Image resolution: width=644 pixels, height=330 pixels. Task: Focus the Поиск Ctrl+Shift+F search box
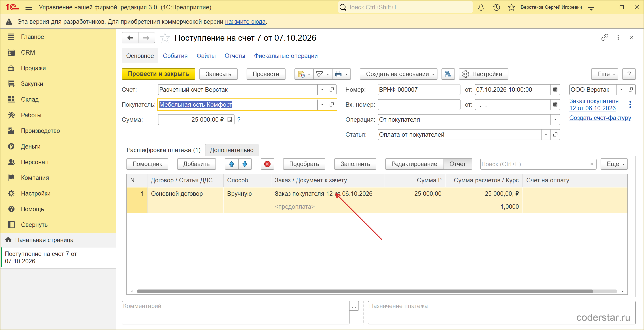click(405, 7)
